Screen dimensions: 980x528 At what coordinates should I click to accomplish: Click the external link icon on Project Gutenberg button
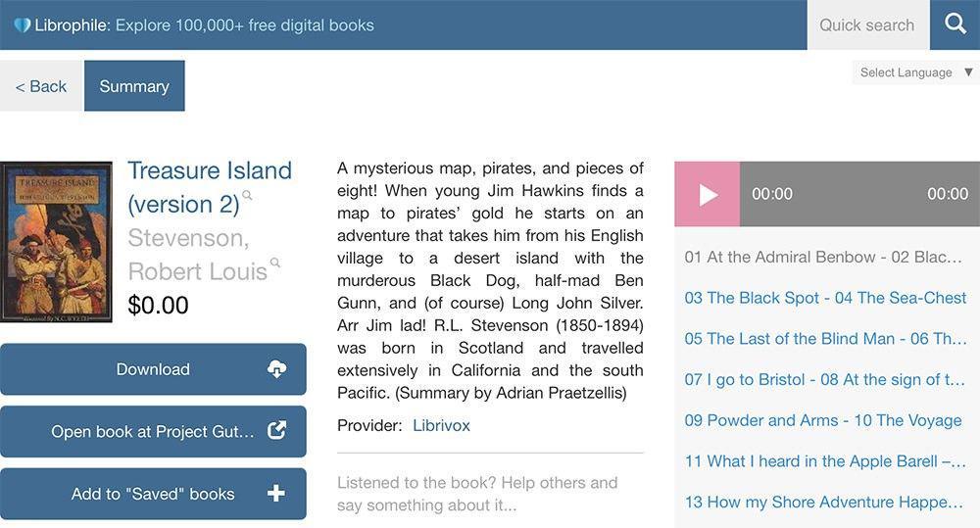click(276, 430)
